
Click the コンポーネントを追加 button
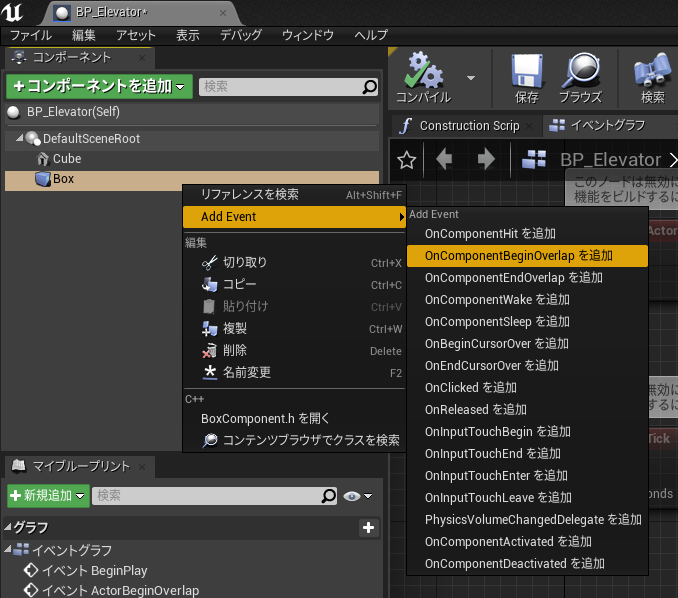point(99,86)
